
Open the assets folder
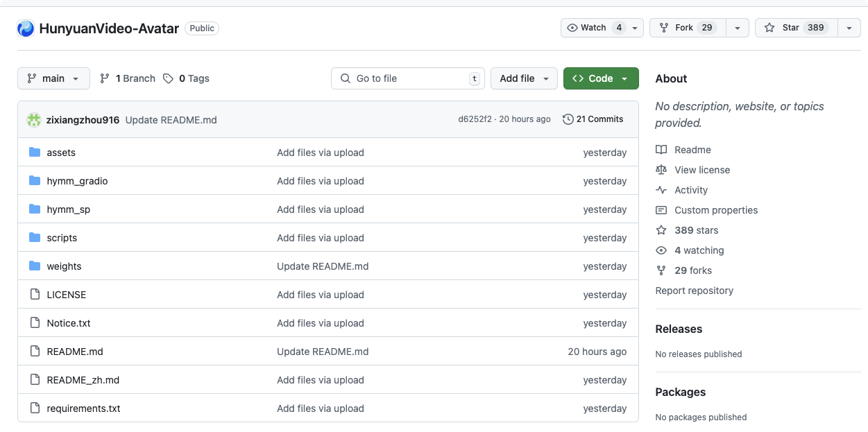tap(61, 153)
